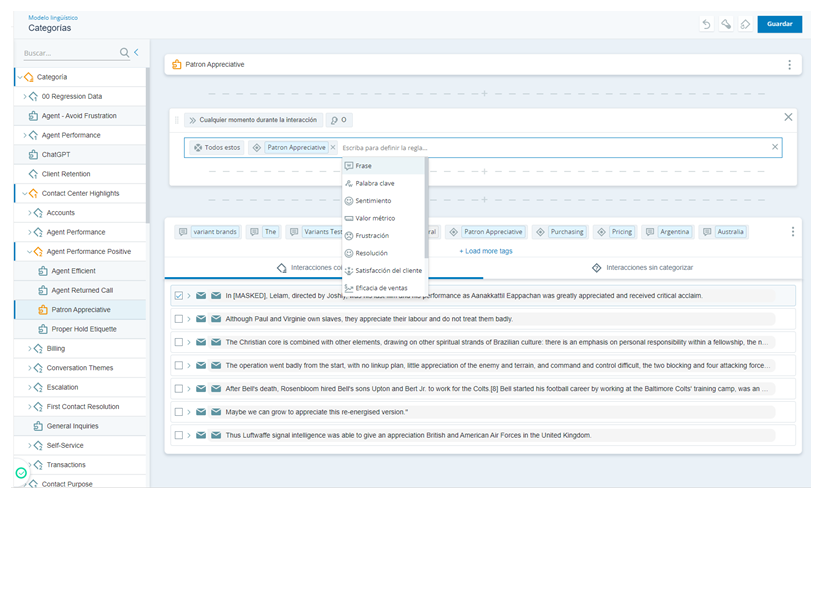
Task: Click the Purchasing tag
Action: pyautogui.click(x=560, y=232)
